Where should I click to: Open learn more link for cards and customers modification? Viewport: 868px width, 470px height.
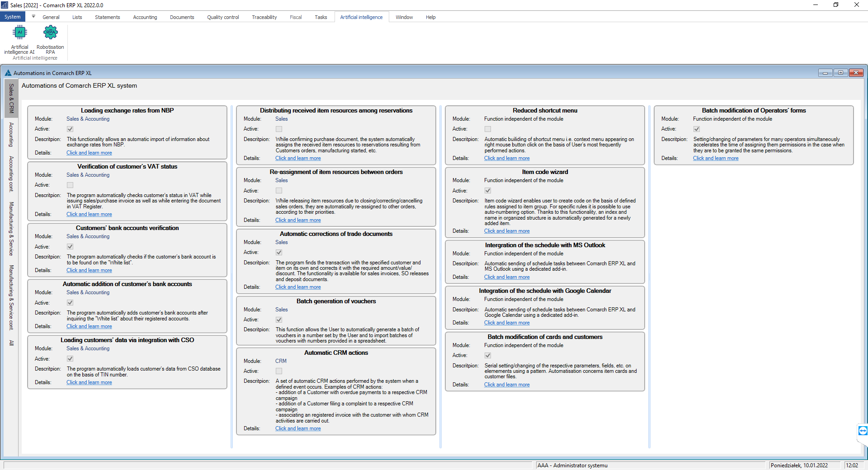tap(507, 385)
